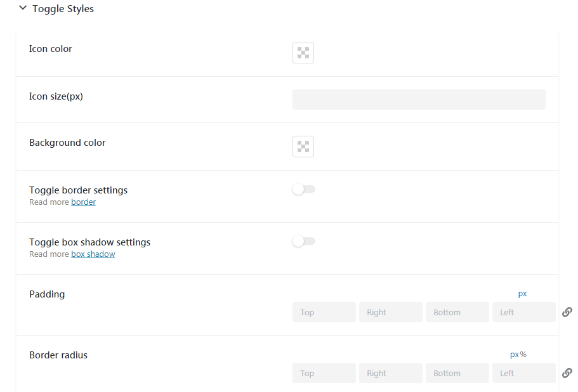Click the Border radius link values icon

point(567,373)
